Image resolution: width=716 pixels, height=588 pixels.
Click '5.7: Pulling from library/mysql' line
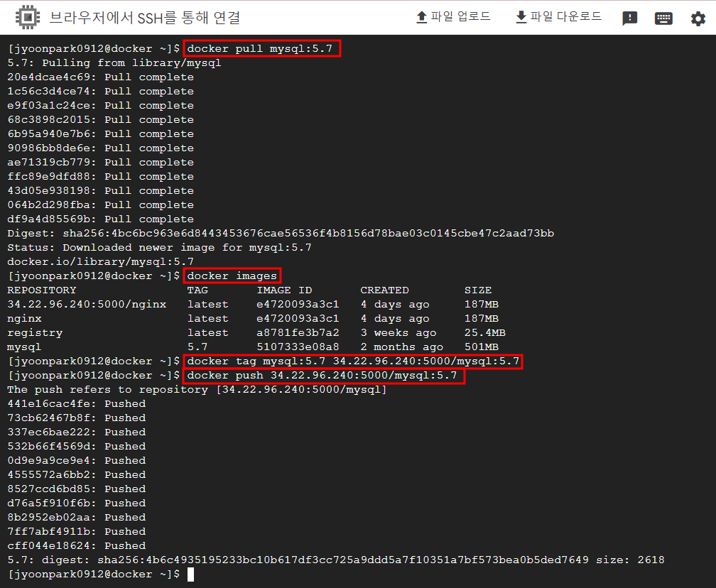114,63
